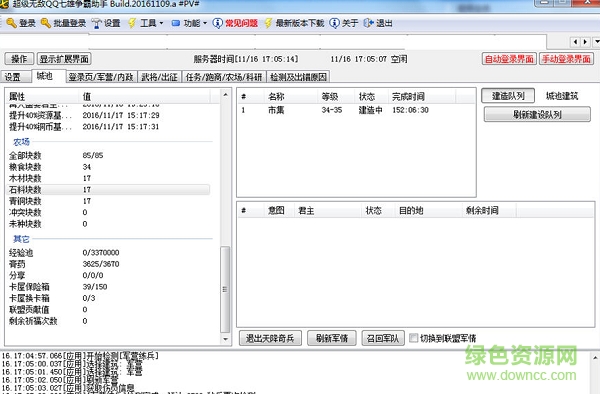Viewport: 600px width, 394px height.
Task: Select the 剩余祈福次数 row
Action: pyautogui.click(x=109, y=321)
